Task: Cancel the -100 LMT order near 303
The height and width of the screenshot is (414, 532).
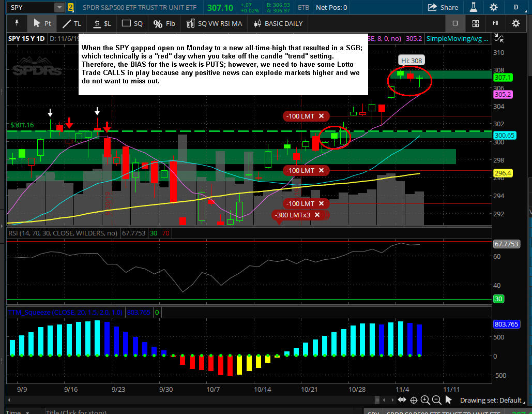Action: click(x=321, y=116)
